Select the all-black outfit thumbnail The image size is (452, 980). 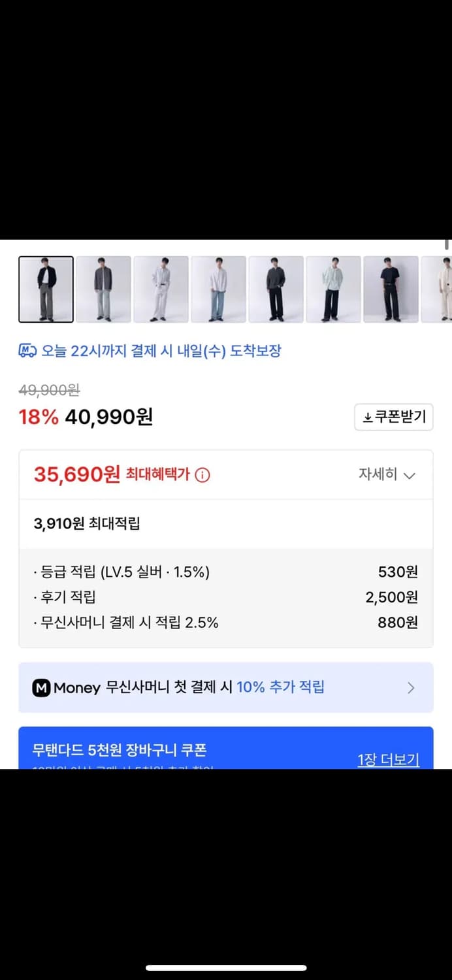click(276, 289)
